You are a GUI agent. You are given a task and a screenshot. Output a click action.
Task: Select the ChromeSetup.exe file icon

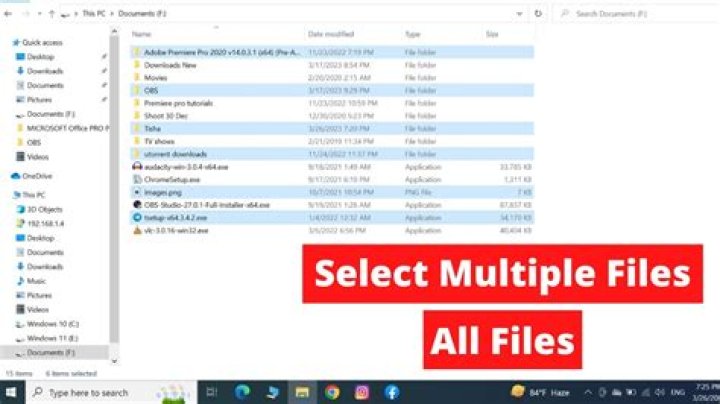tap(138, 179)
